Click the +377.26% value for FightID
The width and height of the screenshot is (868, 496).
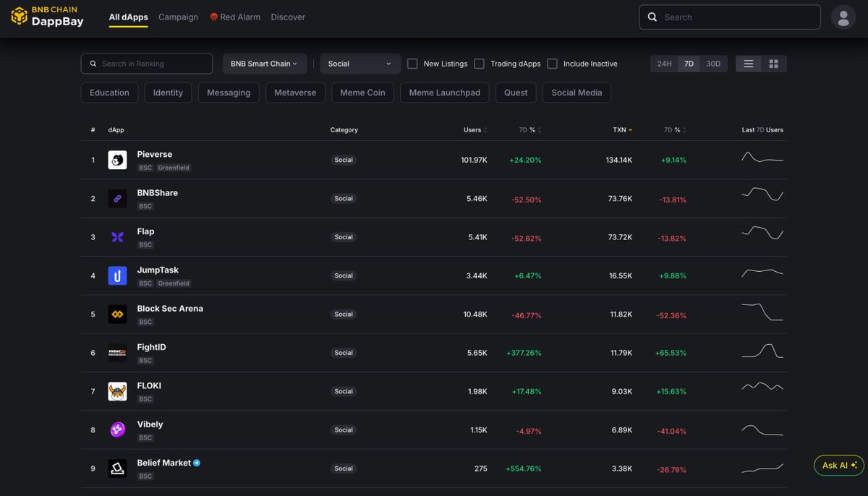[523, 353]
